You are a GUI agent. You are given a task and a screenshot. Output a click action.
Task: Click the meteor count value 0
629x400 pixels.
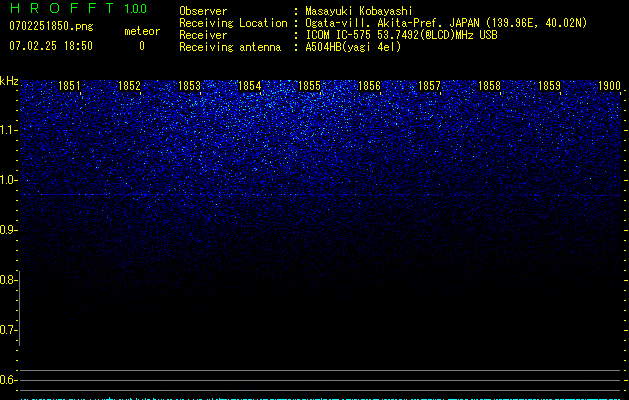coord(142,46)
